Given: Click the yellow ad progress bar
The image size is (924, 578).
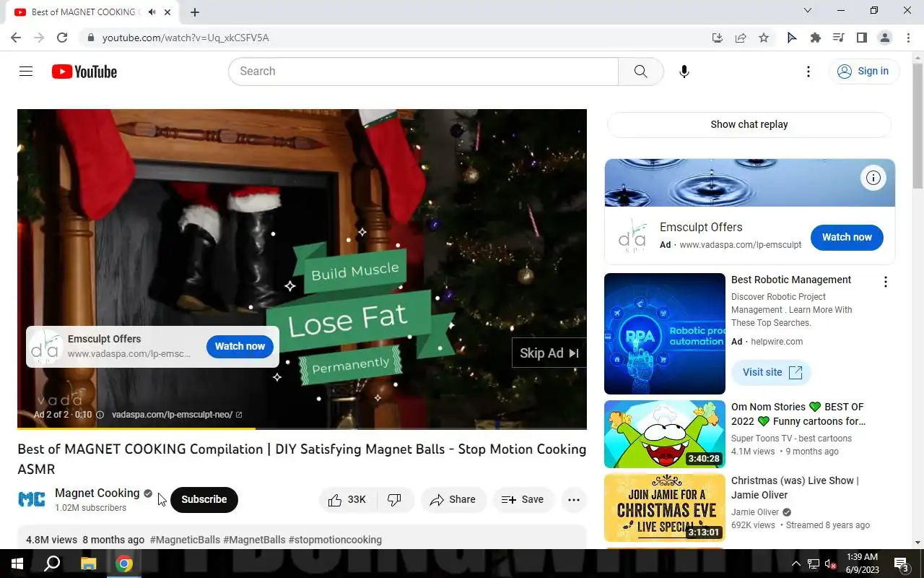Looking at the screenshot, I should pyautogui.click(x=136, y=428).
